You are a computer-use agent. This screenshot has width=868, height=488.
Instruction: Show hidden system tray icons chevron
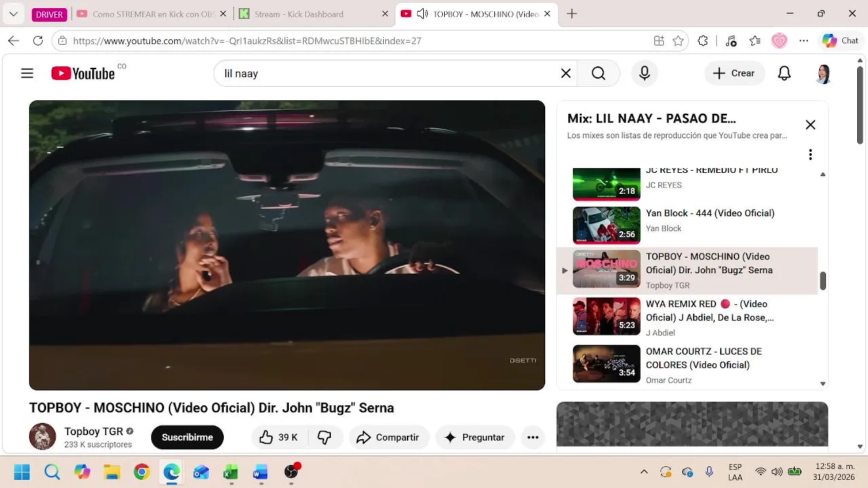pos(644,472)
